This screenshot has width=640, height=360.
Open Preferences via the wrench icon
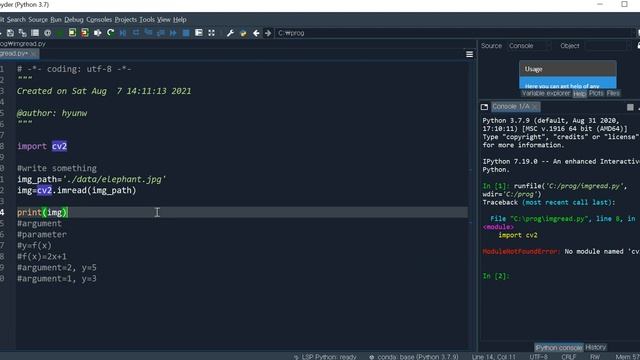230,33
